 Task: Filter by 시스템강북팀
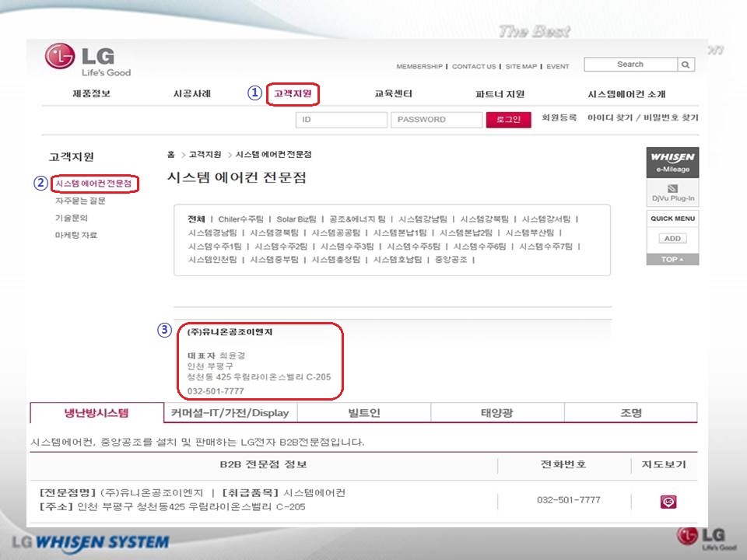[x=485, y=219]
